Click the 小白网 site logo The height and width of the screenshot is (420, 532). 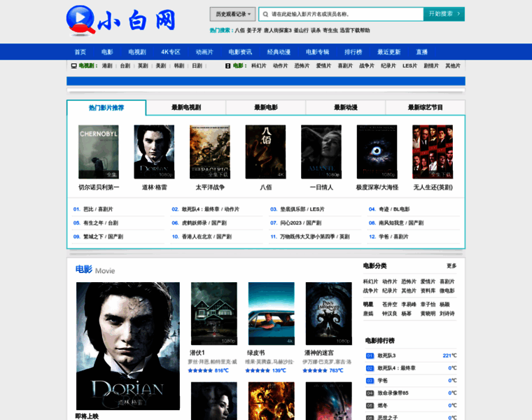click(121, 21)
